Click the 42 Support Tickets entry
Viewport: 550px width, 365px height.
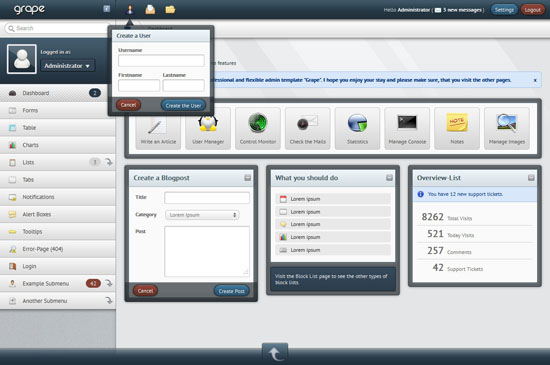457,268
